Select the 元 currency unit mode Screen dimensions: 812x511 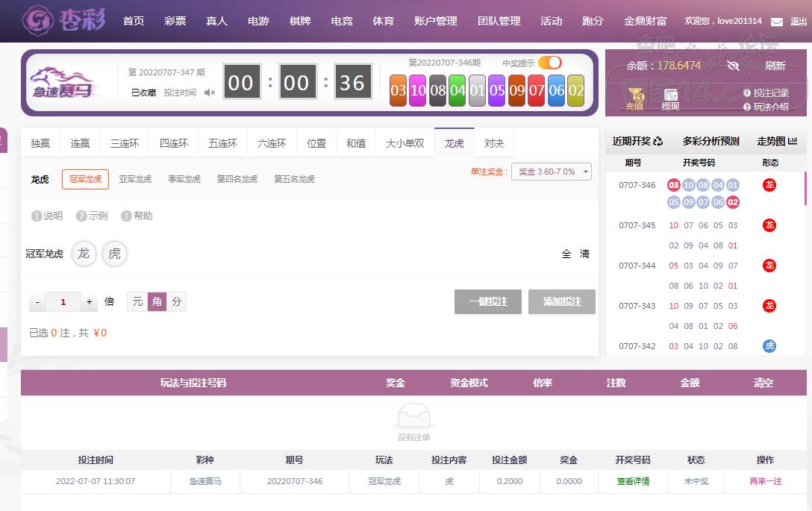[137, 301]
